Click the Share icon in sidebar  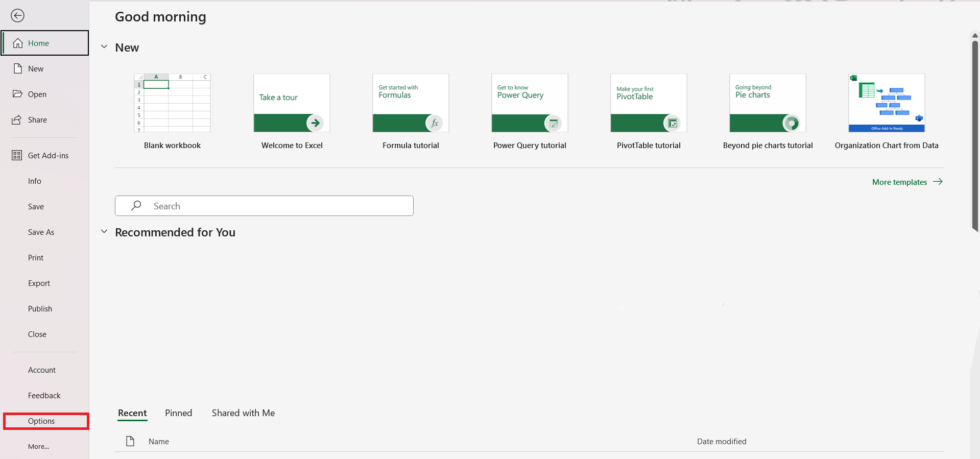point(17,119)
